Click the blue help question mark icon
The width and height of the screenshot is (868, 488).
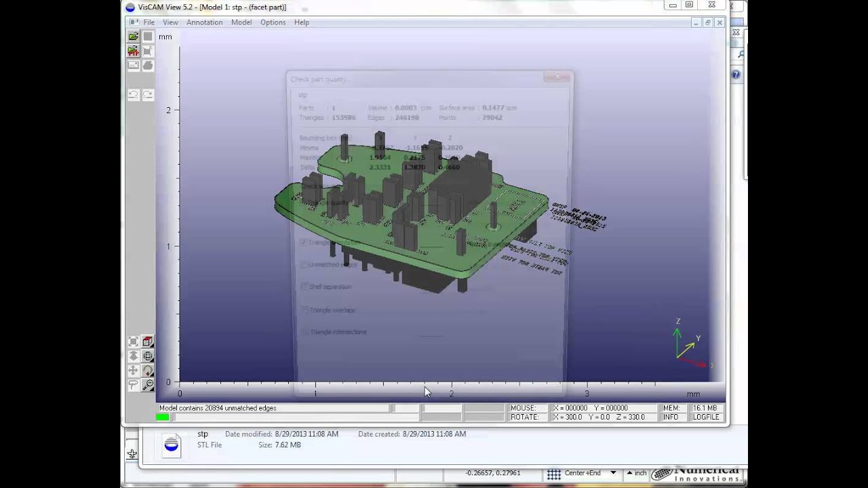736,75
